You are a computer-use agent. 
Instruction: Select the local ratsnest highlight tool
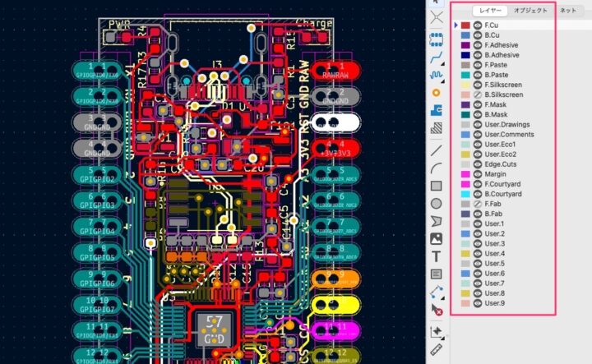[437, 18]
